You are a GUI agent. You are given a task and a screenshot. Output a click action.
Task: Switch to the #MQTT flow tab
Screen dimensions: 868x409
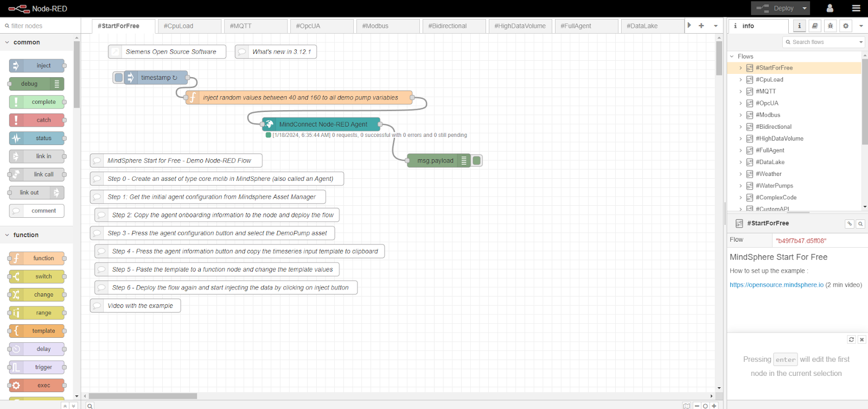256,26
